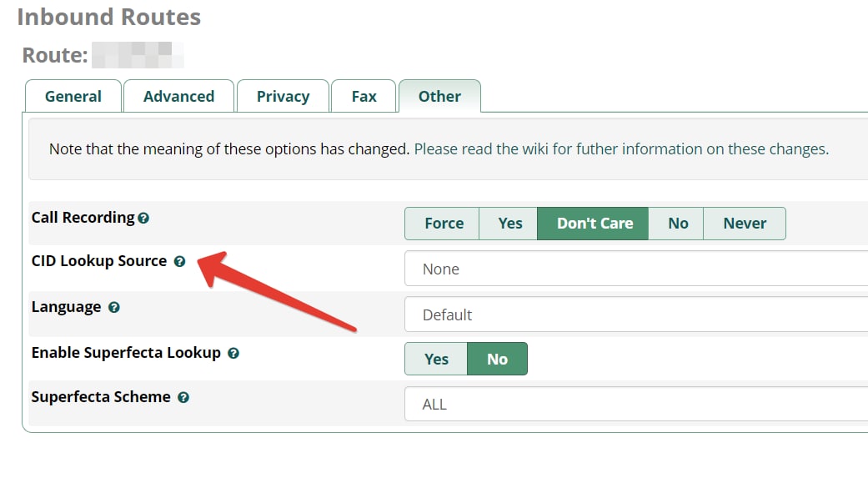This screenshot has height=478, width=868.
Task: Select Don't Care for Call Recording
Action: pyautogui.click(x=594, y=224)
